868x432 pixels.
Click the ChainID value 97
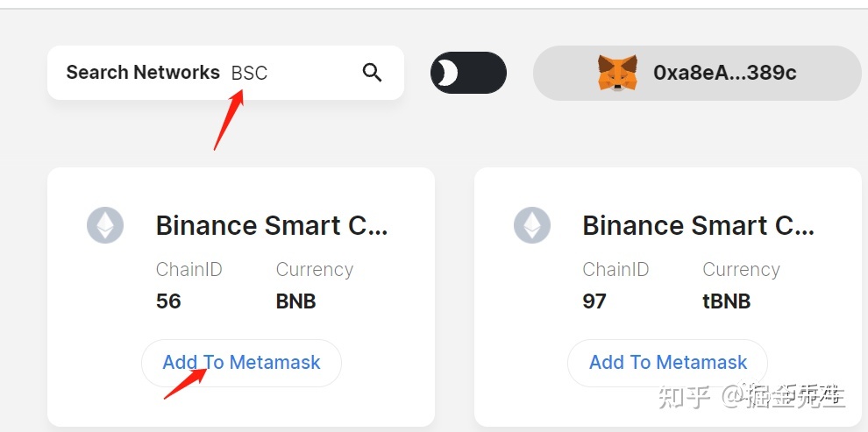pyautogui.click(x=594, y=301)
